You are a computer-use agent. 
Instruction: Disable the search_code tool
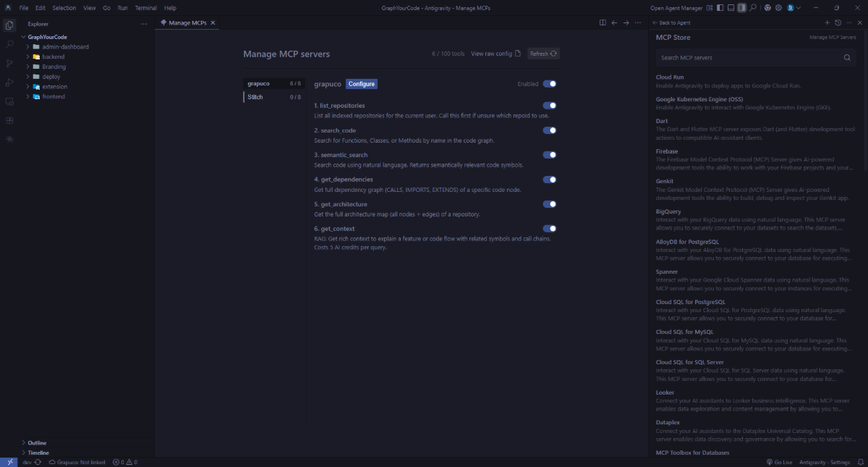coord(549,130)
